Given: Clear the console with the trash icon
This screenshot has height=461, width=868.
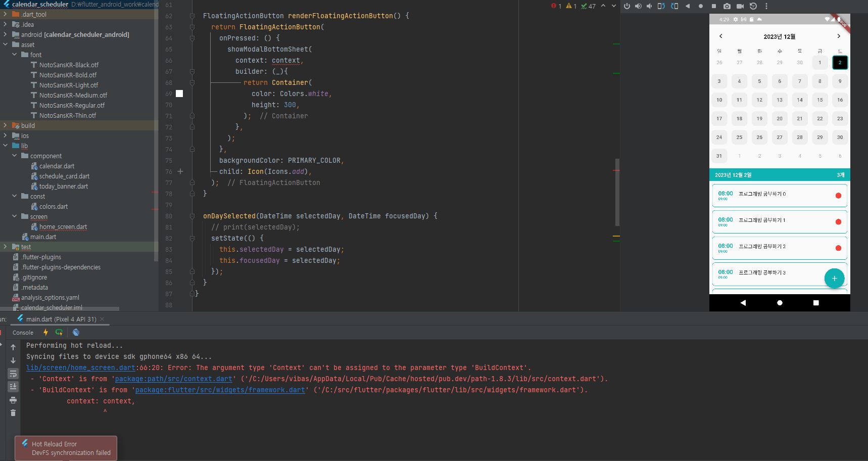Looking at the screenshot, I should [x=13, y=413].
